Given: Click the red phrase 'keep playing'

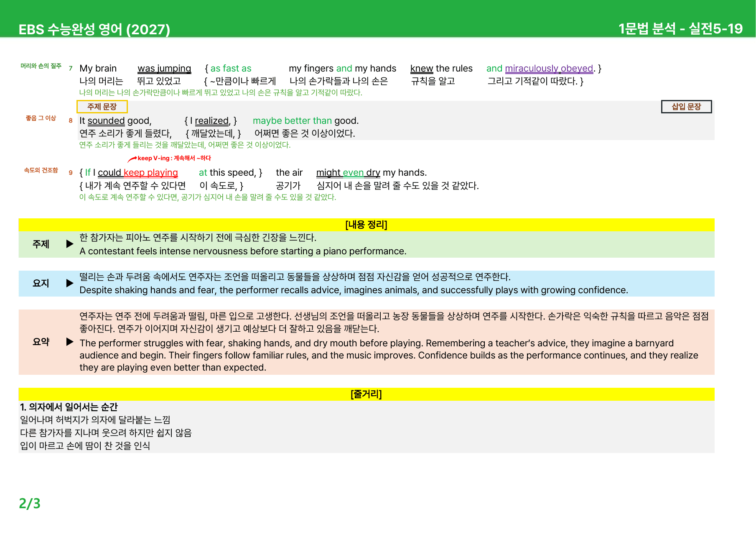Looking at the screenshot, I should coord(151,173).
